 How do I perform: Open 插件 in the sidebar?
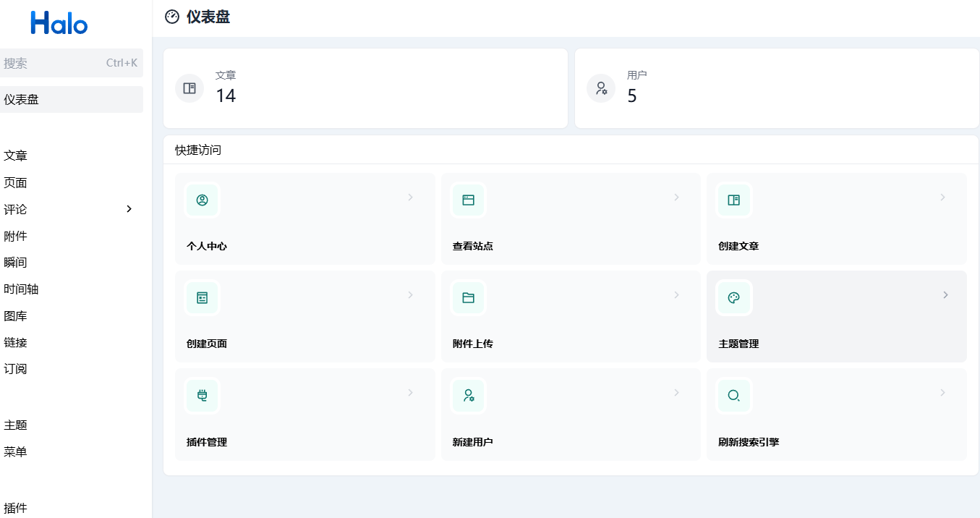pos(72,508)
